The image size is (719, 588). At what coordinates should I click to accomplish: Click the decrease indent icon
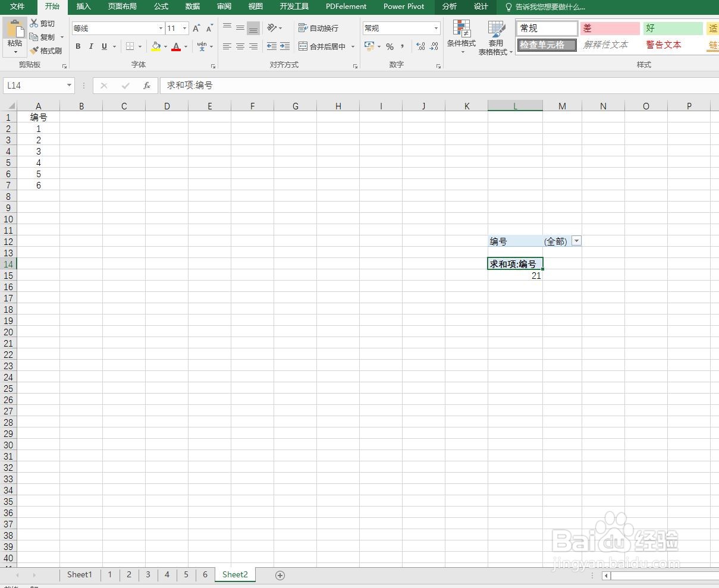[x=272, y=46]
